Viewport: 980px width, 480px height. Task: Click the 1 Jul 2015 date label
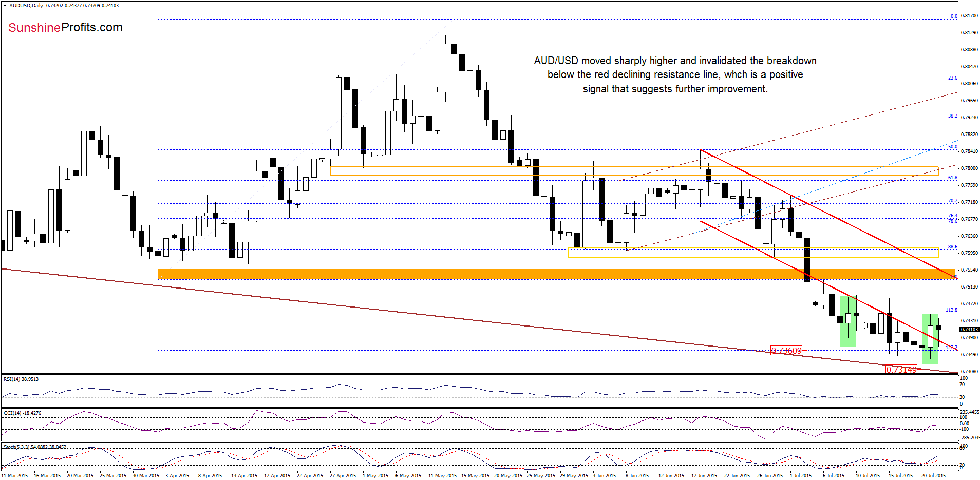click(x=801, y=476)
